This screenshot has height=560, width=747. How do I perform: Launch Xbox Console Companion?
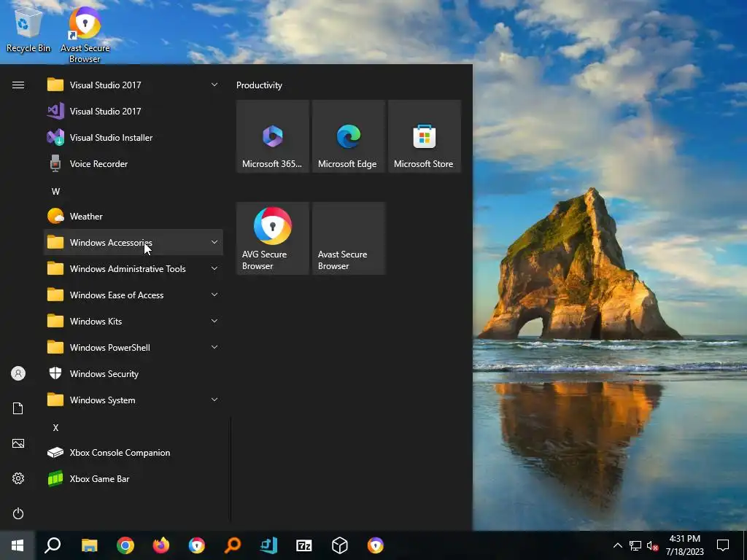click(133, 452)
